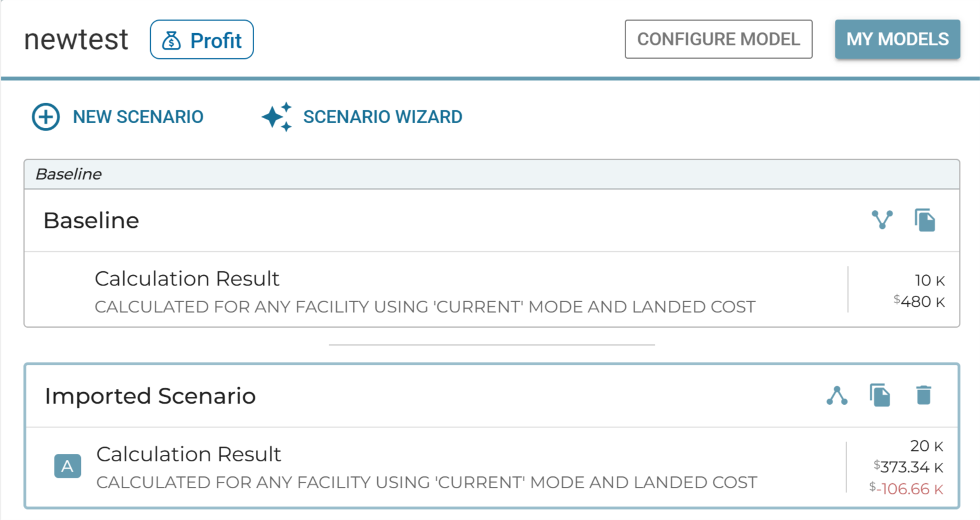Image resolution: width=980 pixels, height=520 pixels.
Task: Select the Imported Scenario title
Action: [x=150, y=396]
